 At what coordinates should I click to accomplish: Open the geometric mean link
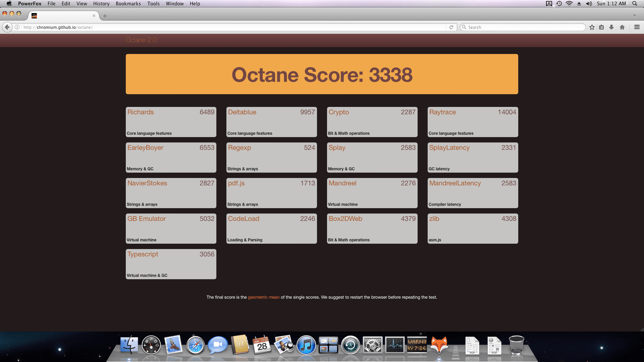point(264,297)
